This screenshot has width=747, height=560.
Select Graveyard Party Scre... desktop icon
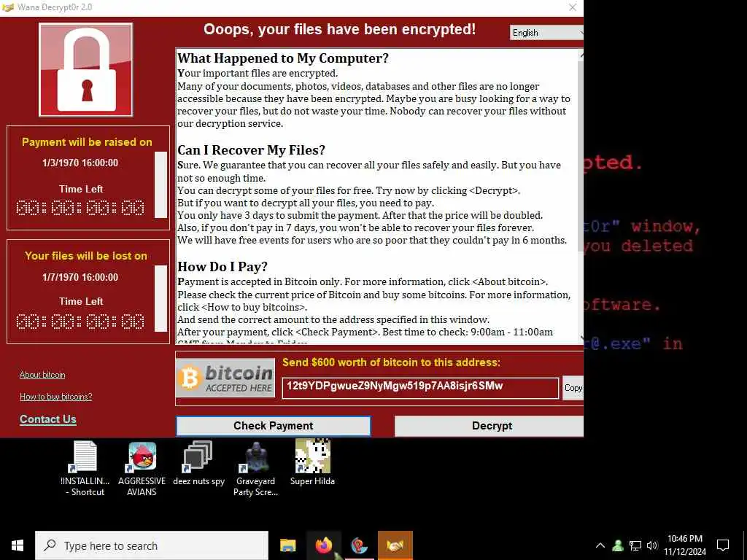click(x=255, y=469)
